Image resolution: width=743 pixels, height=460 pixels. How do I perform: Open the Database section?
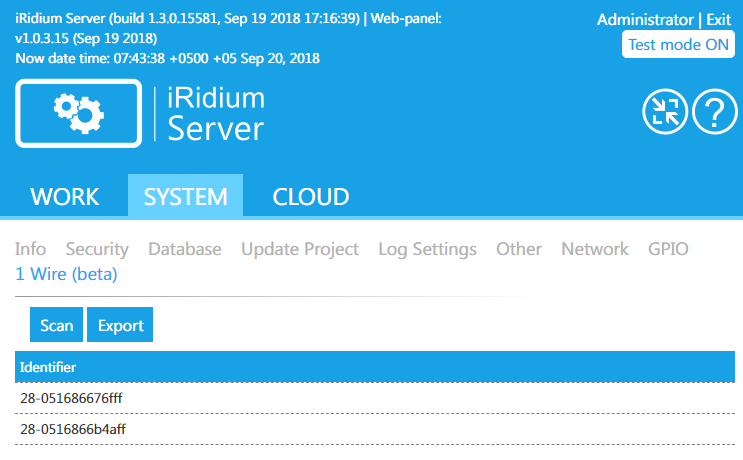tap(185, 249)
